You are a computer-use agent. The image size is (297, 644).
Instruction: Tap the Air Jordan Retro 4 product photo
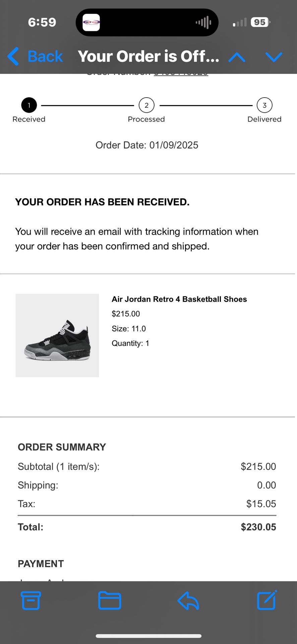coord(57,335)
